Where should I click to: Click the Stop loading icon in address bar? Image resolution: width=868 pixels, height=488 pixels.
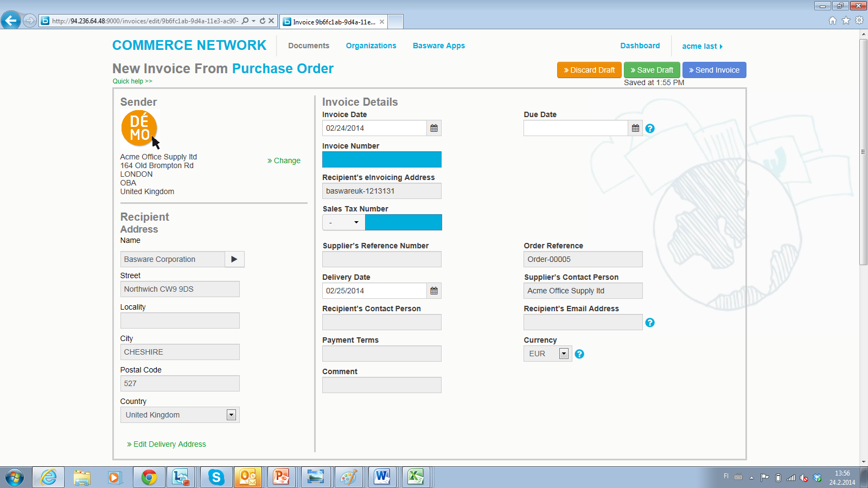[271, 21]
